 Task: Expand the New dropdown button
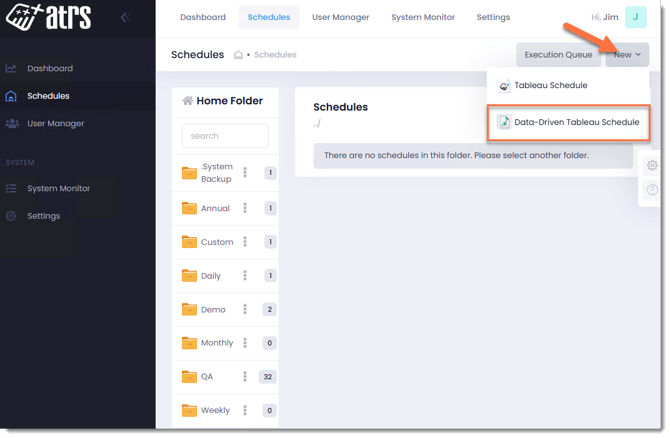click(x=627, y=55)
